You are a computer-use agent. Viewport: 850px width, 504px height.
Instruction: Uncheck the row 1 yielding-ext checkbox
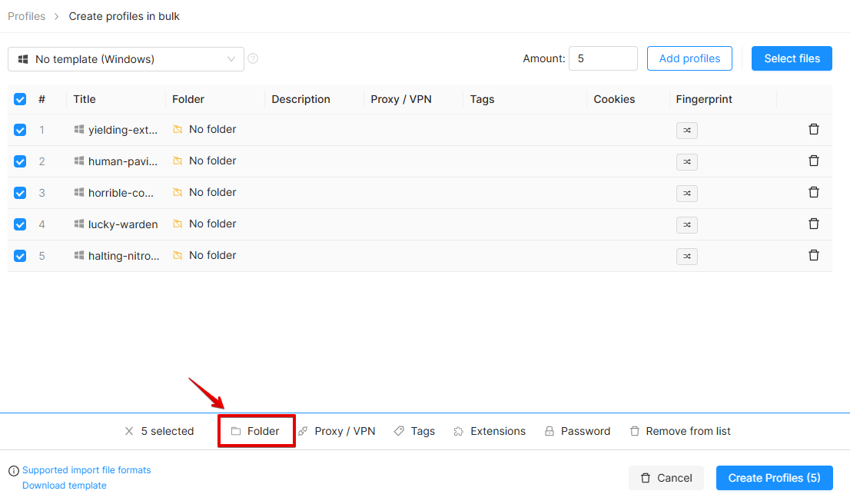pyautogui.click(x=20, y=130)
